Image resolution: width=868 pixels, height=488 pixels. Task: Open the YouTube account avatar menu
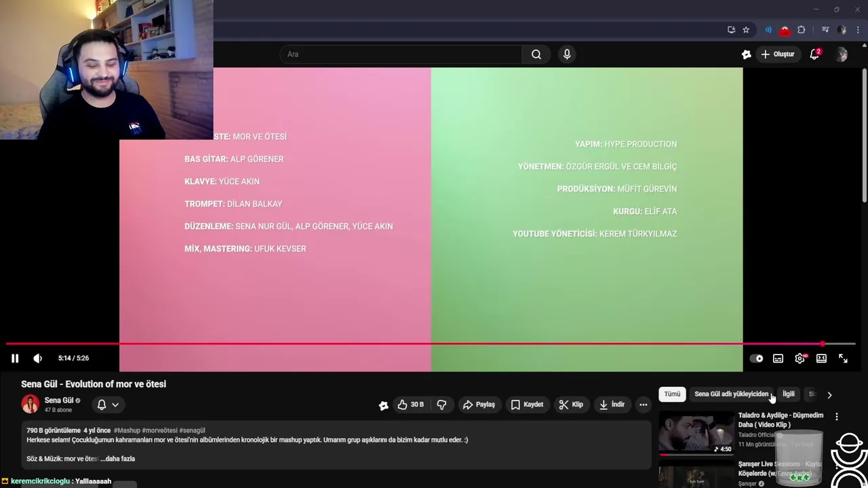click(842, 54)
